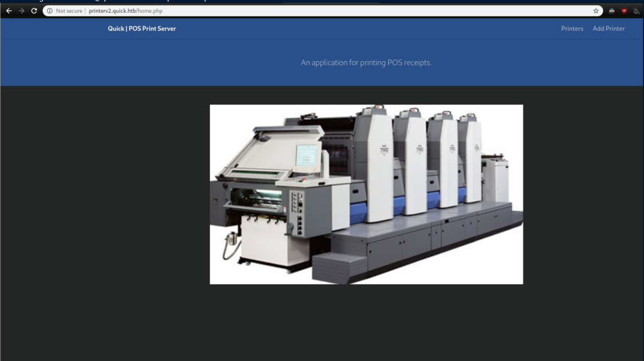Image resolution: width=644 pixels, height=361 pixels.
Task: Bookmark this page with the star icon
Action: click(596, 11)
